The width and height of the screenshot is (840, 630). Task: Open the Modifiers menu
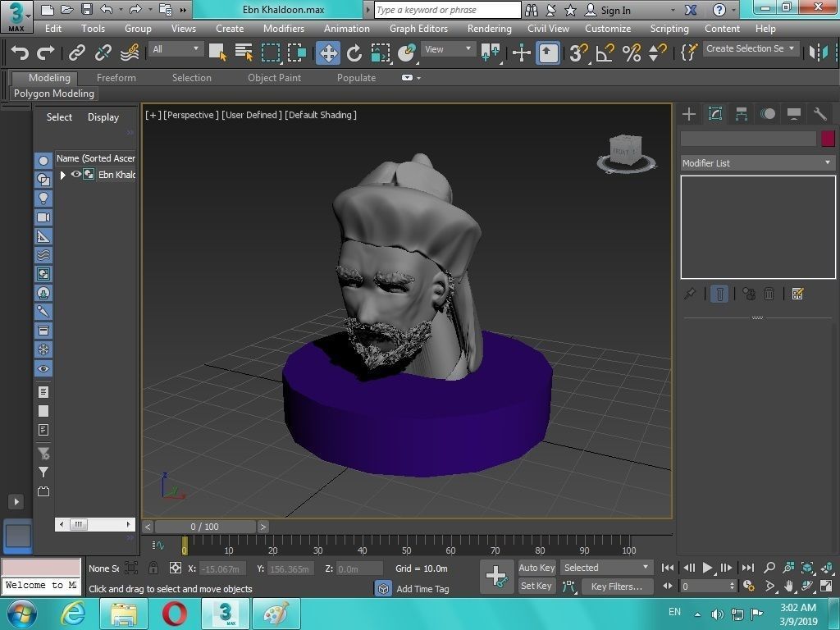click(283, 29)
